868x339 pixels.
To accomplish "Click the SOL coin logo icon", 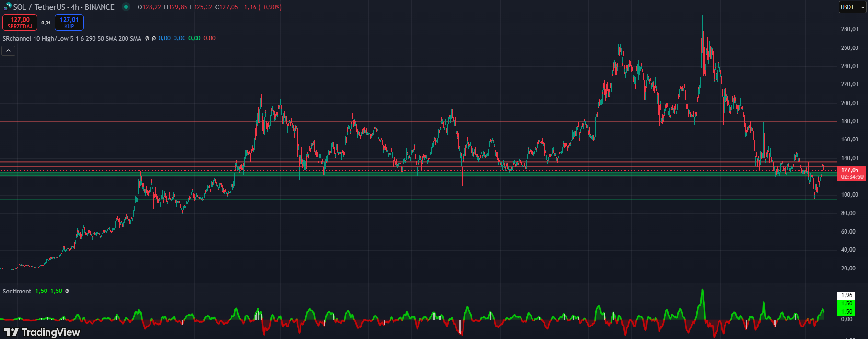I will coord(7,7).
